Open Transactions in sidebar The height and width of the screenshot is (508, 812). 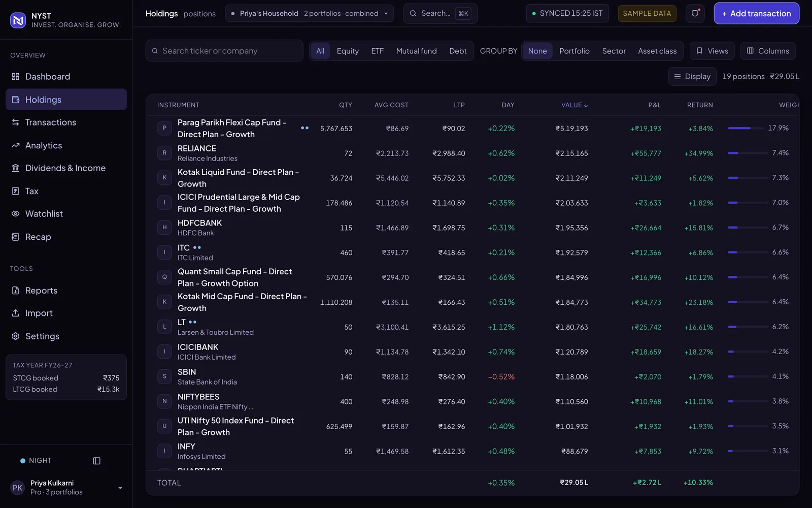66,122
